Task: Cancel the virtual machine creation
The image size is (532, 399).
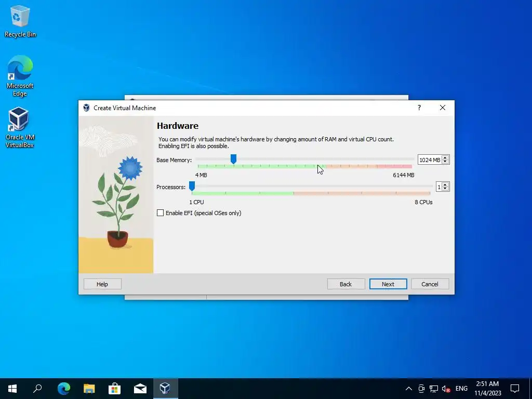Action: pos(430,284)
